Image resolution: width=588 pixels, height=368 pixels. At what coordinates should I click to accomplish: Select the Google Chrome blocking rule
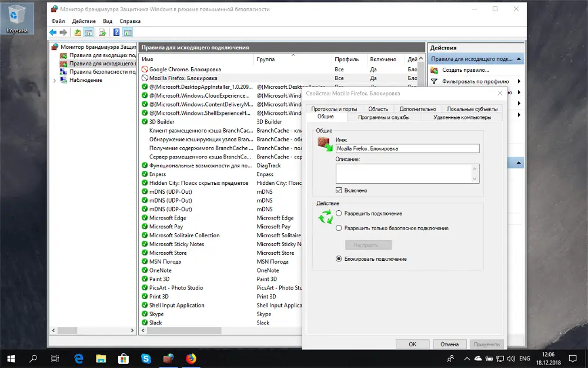coord(183,69)
